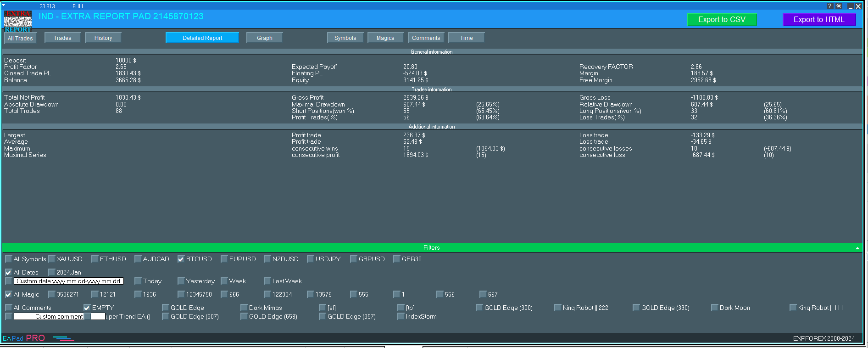The width and height of the screenshot is (868, 348).
Task: Enable magic number 666 checkbox
Action: coord(224,294)
